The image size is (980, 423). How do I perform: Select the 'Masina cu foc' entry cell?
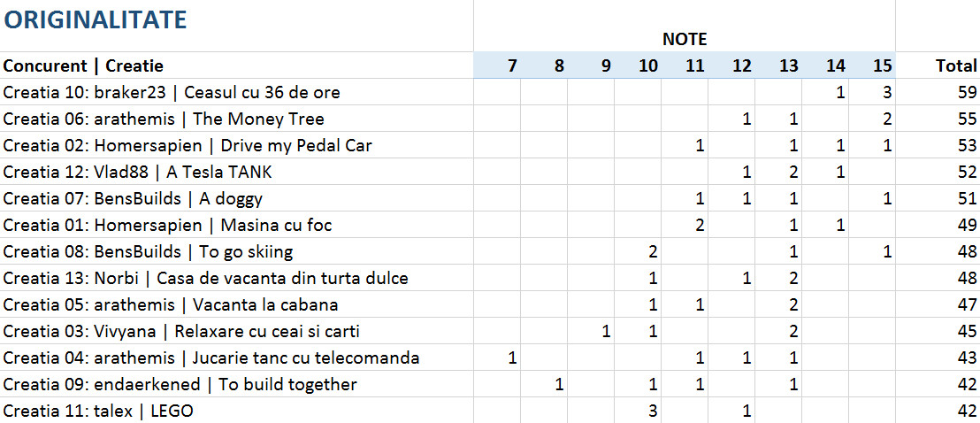coord(167,225)
